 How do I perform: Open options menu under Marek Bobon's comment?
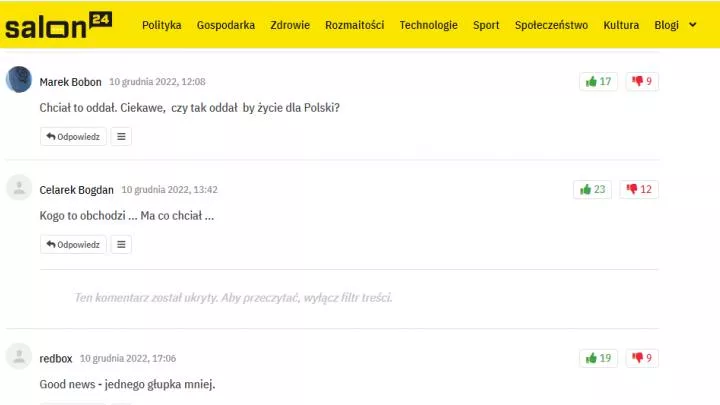(121, 136)
